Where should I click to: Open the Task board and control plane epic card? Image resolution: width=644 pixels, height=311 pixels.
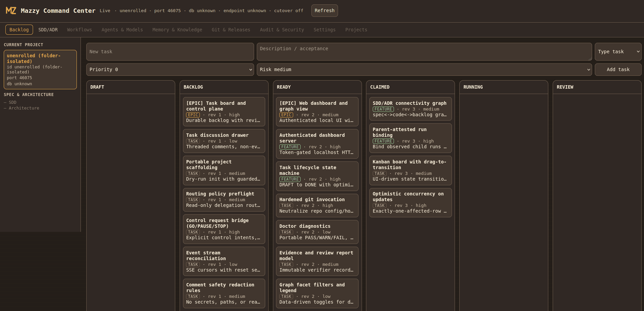[x=224, y=112]
